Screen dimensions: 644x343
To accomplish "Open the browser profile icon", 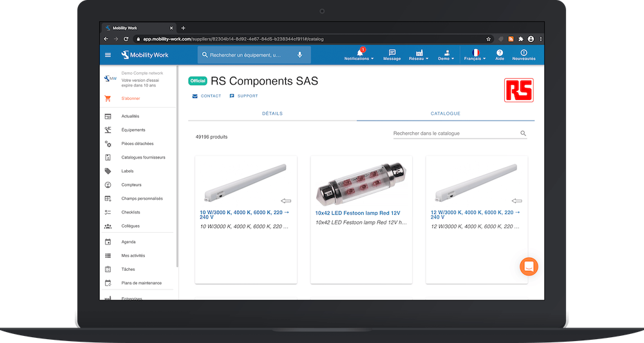I will [531, 39].
